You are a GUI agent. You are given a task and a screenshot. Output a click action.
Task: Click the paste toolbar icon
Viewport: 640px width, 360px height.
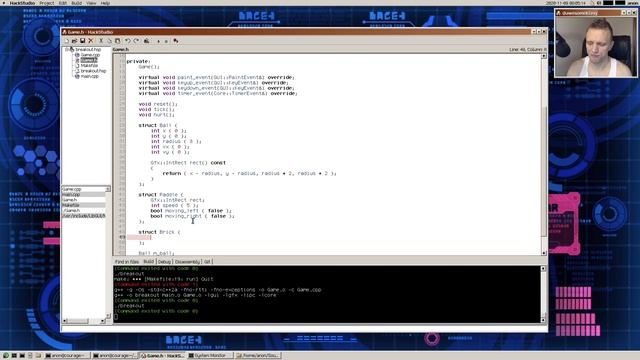coord(118,41)
